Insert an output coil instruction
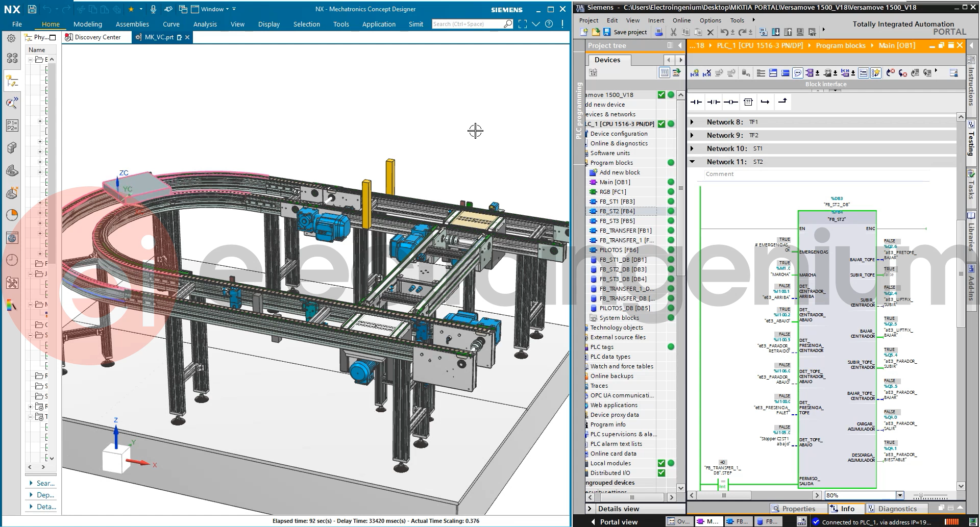This screenshot has height=527, width=980. pyautogui.click(x=731, y=102)
